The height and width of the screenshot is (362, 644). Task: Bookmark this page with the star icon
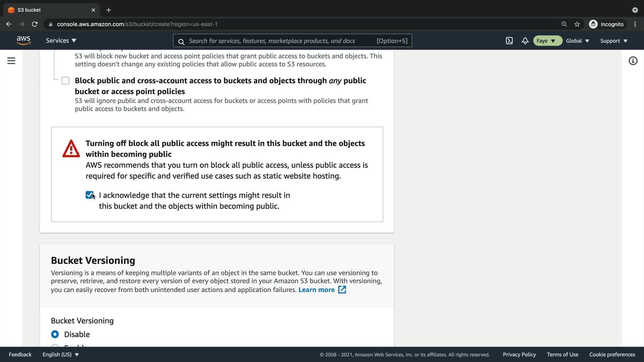(577, 24)
